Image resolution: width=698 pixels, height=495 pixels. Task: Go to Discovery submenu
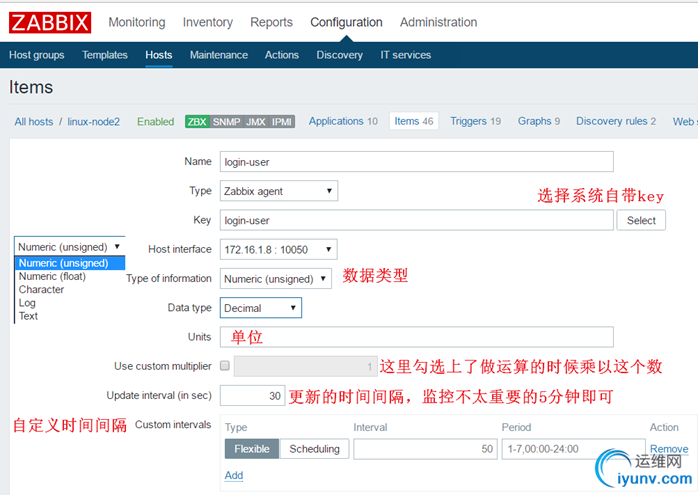339,55
